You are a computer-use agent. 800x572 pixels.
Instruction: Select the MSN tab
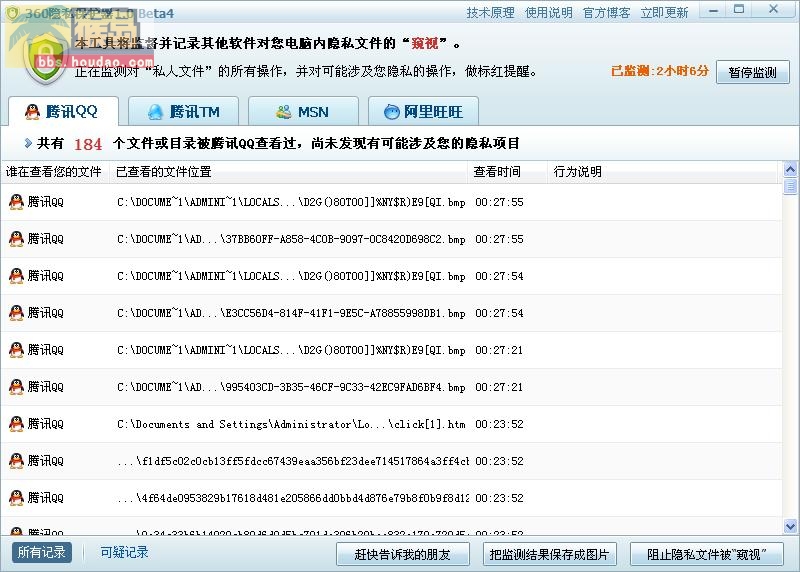coord(303,111)
